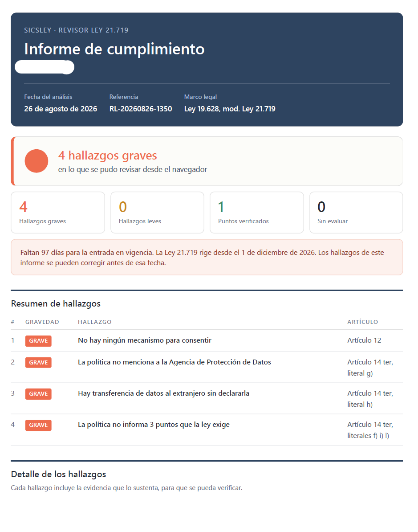This screenshot has height=532, width=418.
Task: Click 'Artículo 12' cell
Action: 364,340
